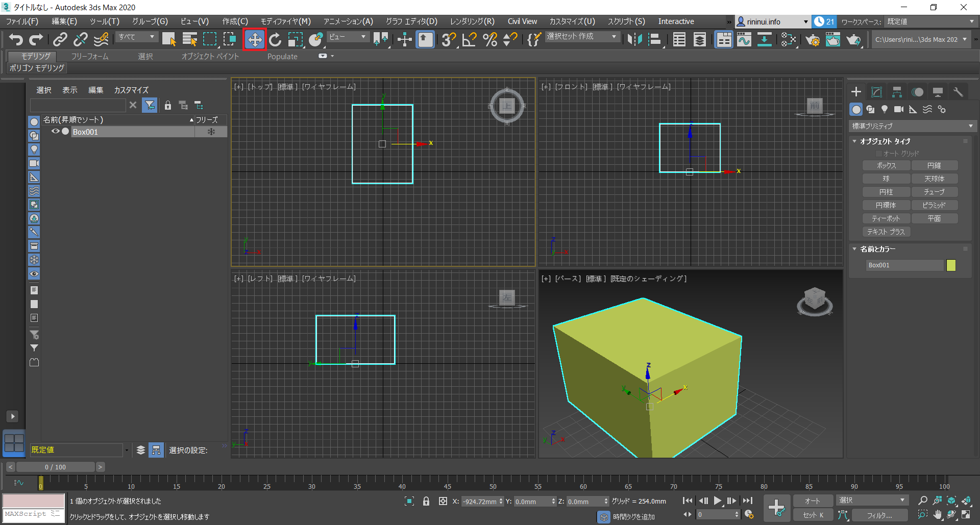Click the Link objects chain icon

60,40
